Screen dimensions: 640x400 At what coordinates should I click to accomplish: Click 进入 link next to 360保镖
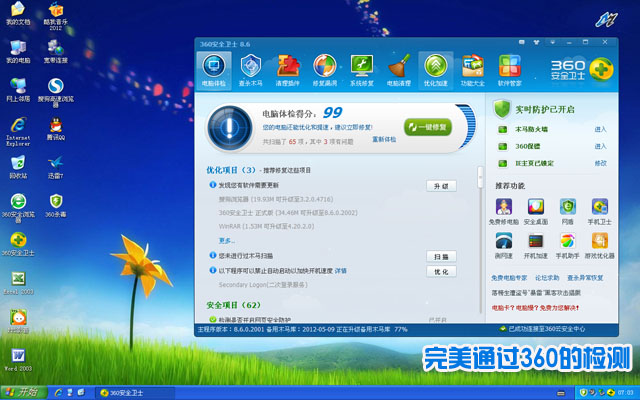tap(600, 146)
